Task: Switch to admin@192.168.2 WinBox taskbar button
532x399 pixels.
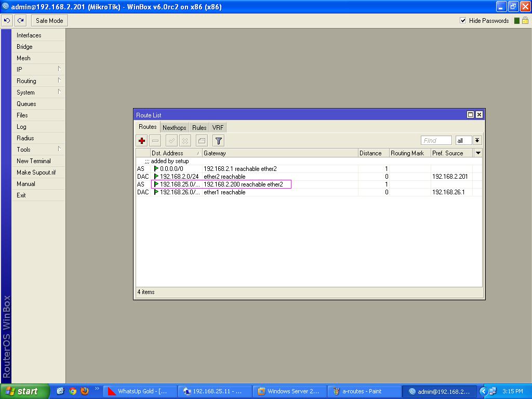Action: (440, 391)
